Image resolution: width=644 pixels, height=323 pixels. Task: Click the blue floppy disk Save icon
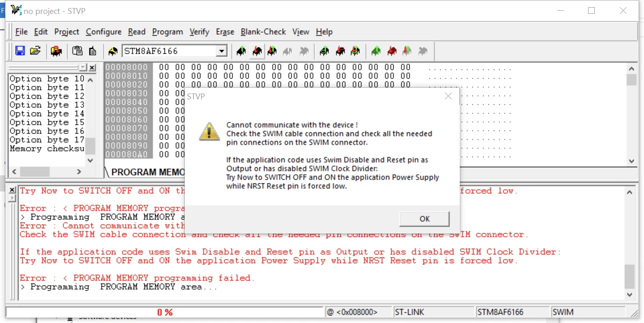pyautogui.click(x=20, y=51)
